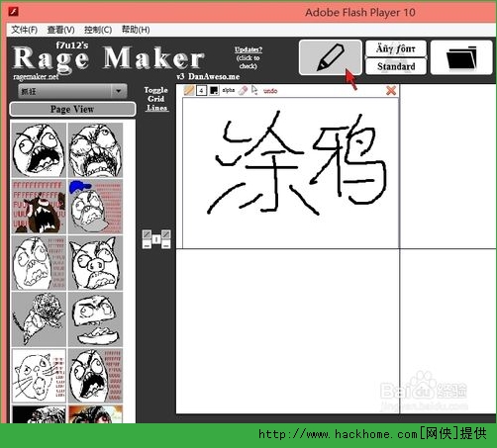497x448 pixels.
Task: Click the Flash Player icon in title bar
Action: tap(13, 12)
